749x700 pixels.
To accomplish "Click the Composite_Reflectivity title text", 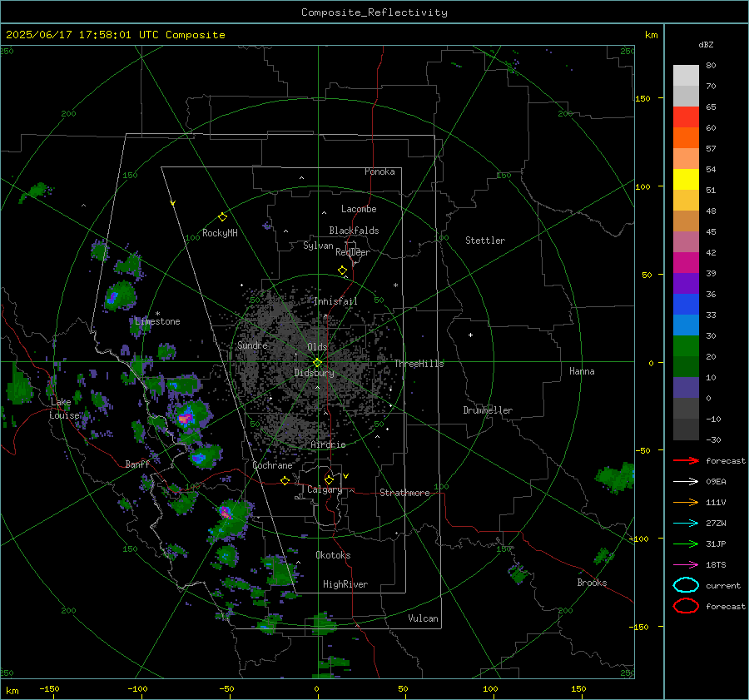I will (x=374, y=12).
